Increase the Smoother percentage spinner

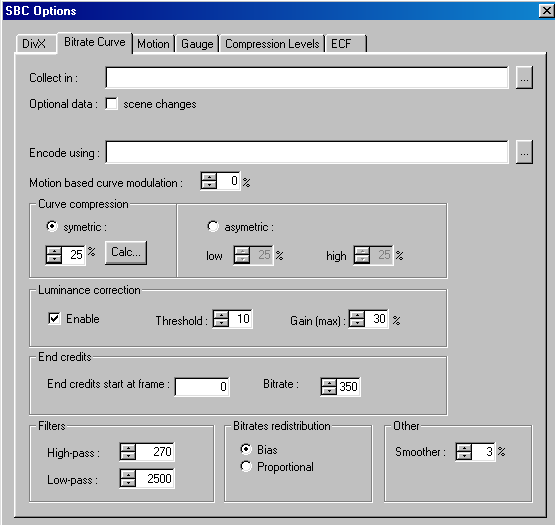(464, 448)
